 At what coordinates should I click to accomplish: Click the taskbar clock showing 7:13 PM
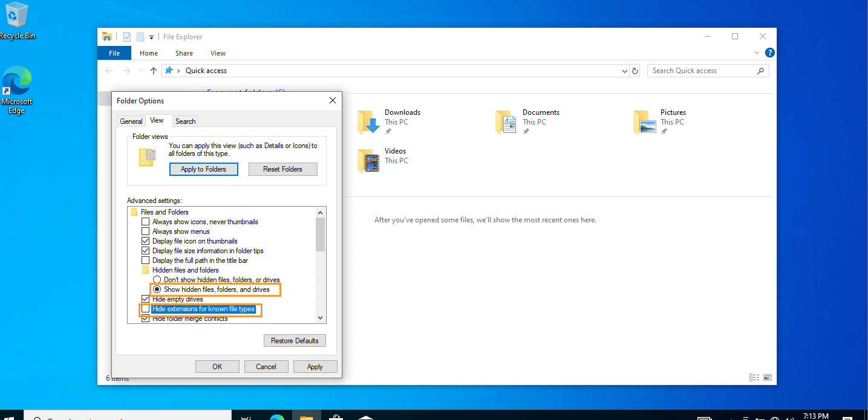tap(817, 416)
